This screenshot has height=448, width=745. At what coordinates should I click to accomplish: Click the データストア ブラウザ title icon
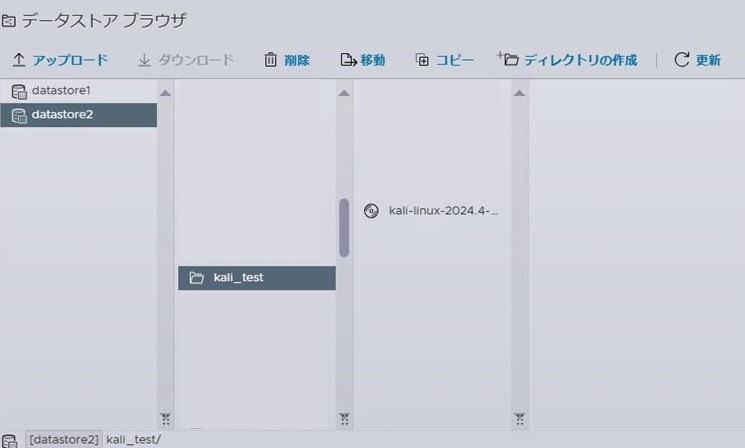pyautogui.click(x=9, y=21)
